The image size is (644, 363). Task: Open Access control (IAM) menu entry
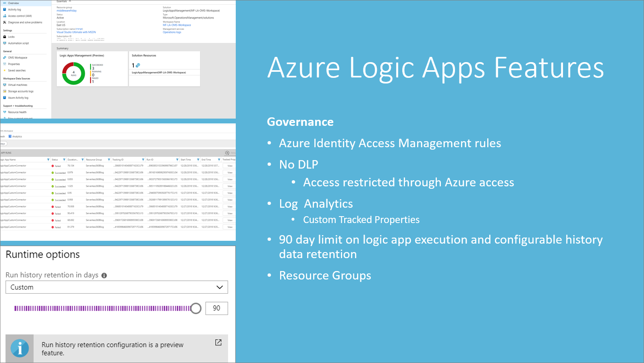click(x=17, y=16)
